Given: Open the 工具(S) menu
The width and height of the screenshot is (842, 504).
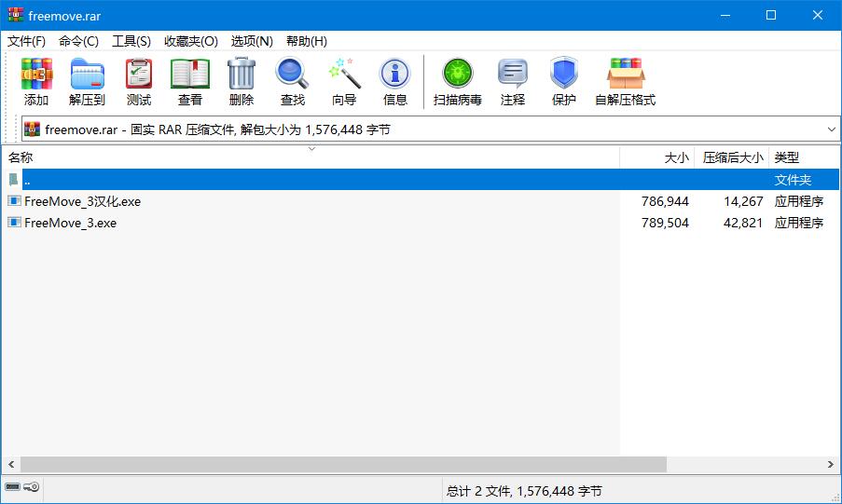Looking at the screenshot, I should [131, 41].
